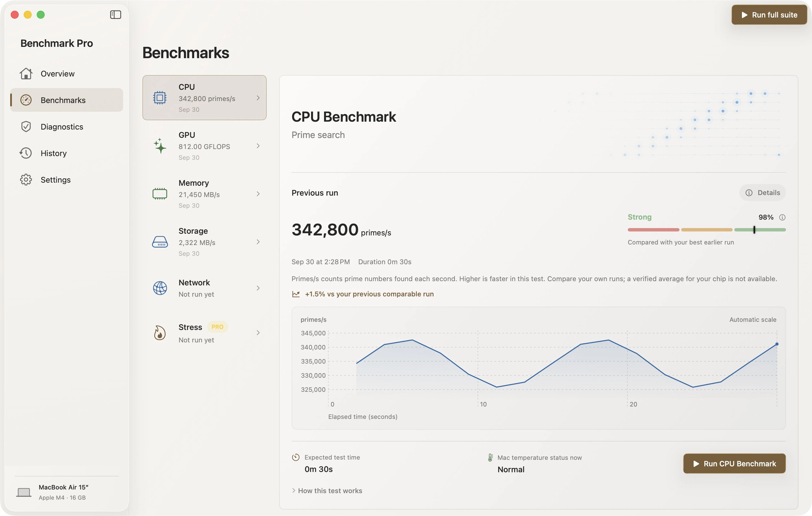Open the GPU row chevron
The image size is (812, 516).
tap(258, 146)
